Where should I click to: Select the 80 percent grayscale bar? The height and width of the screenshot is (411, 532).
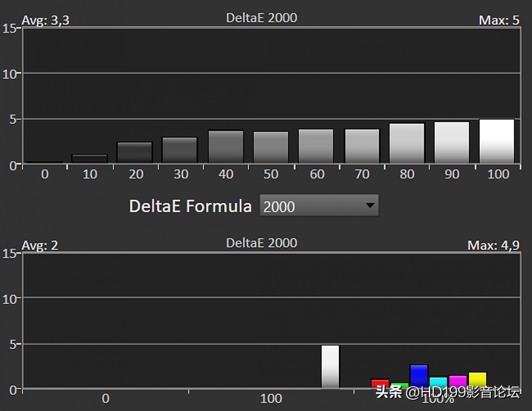(x=407, y=143)
